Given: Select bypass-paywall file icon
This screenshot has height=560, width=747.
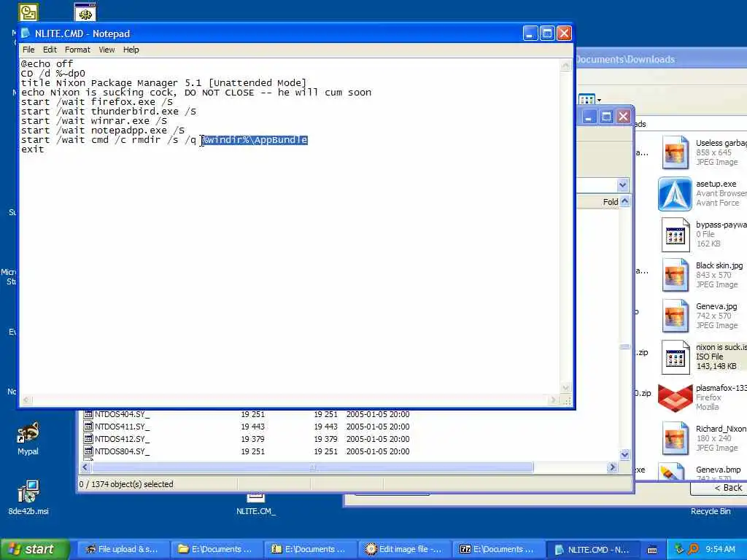Looking at the screenshot, I should coord(675,235).
